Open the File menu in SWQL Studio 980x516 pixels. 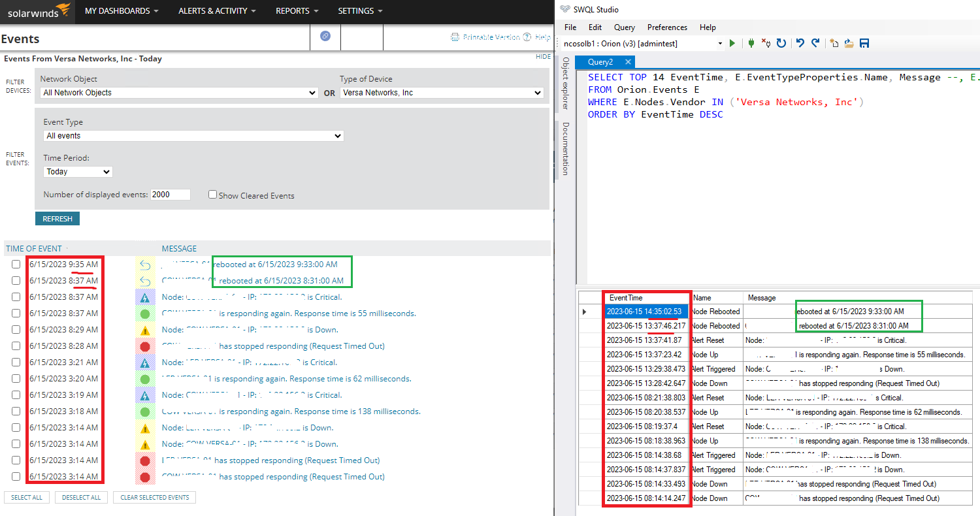tap(570, 27)
